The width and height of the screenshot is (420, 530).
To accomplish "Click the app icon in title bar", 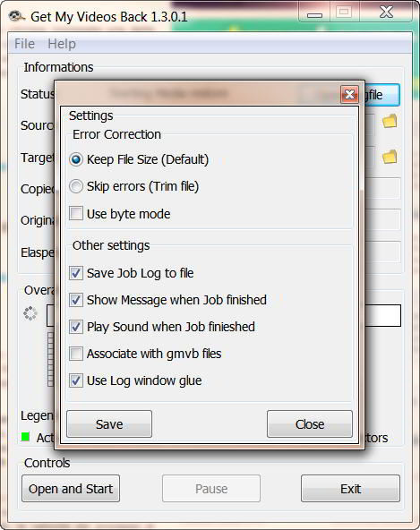I will point(16,16).
